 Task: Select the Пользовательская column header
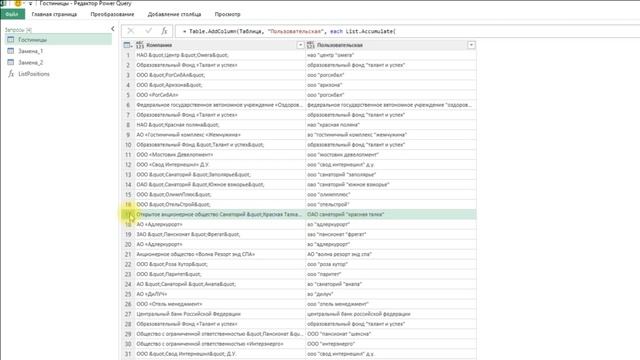[x=391, y=45]
